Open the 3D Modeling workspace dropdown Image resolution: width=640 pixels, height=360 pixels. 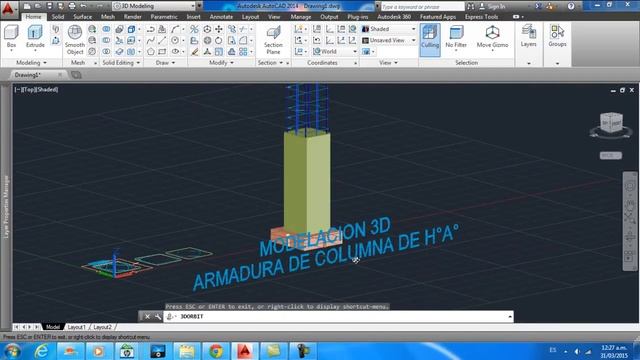[x=154, y=6]
